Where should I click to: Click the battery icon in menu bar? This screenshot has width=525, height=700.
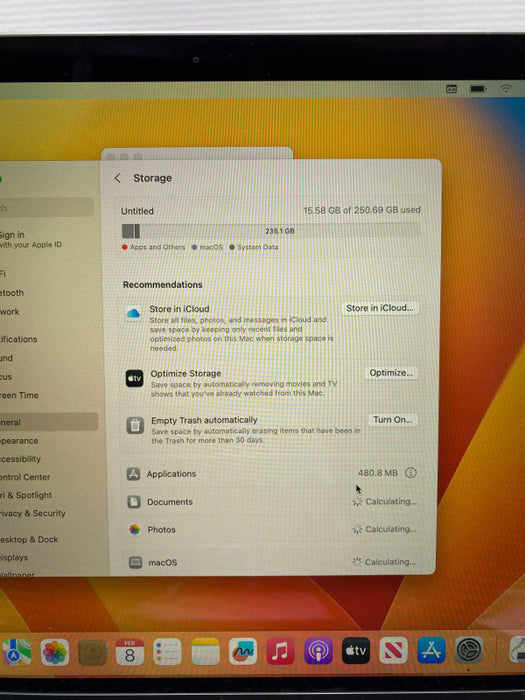[x=478, y=89]
